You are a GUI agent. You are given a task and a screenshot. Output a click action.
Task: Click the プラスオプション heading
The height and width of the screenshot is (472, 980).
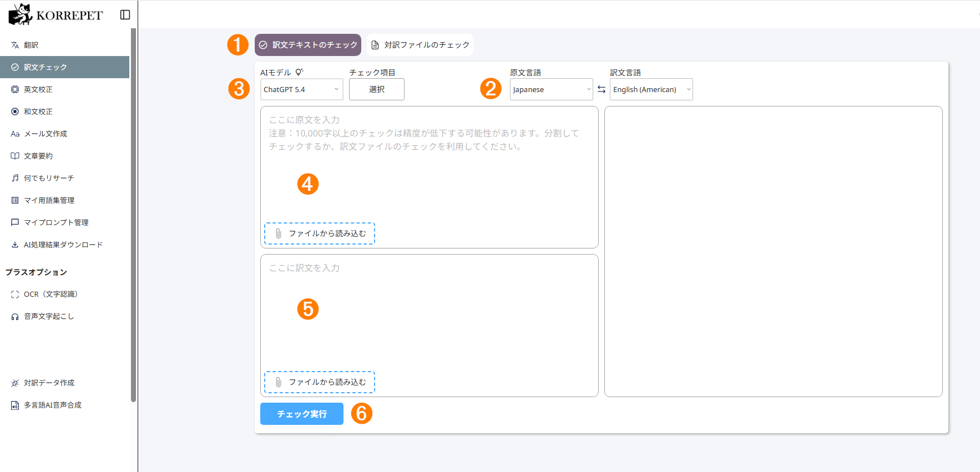point(36,272)
